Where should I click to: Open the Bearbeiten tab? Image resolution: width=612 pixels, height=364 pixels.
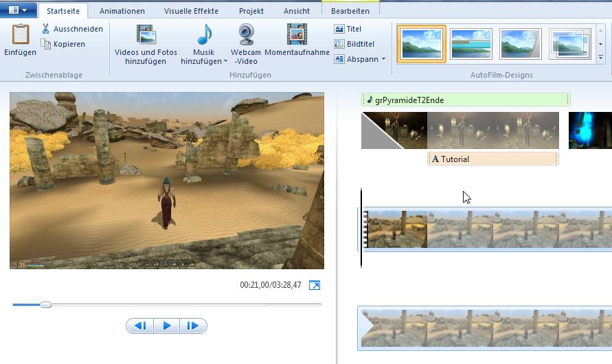click(350, 11)
